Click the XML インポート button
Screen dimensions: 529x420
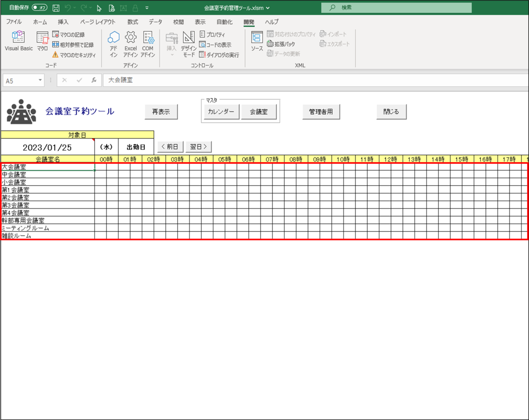(x=333, y=34)
